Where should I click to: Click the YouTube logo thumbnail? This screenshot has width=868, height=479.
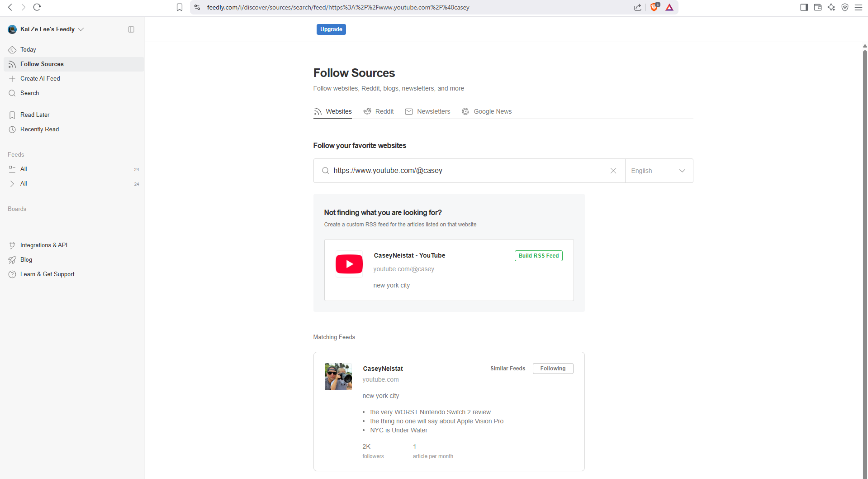(349, 264)
